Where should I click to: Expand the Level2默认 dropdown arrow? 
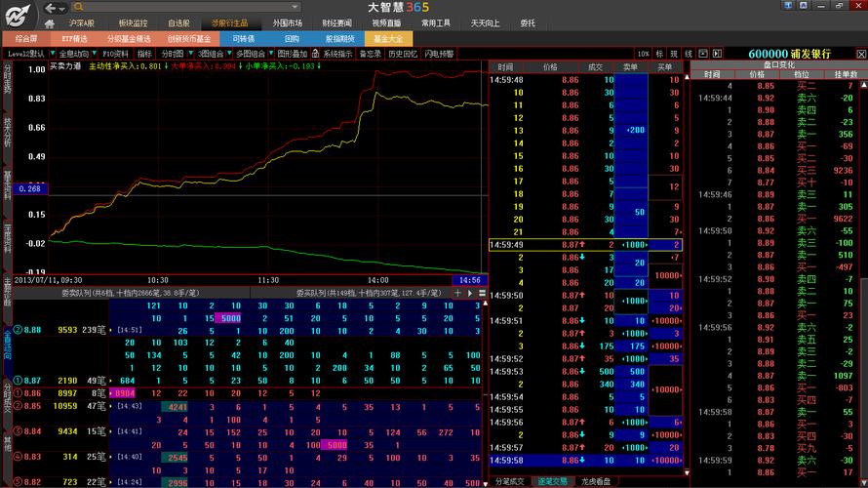(53, 54)
